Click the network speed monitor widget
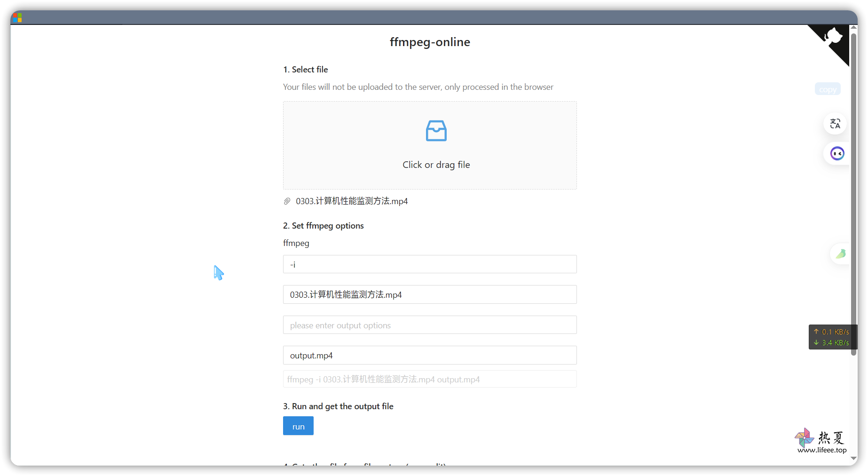Image resolution: width=868 pixels, height=476 pixels. click(x=831, y=337)
